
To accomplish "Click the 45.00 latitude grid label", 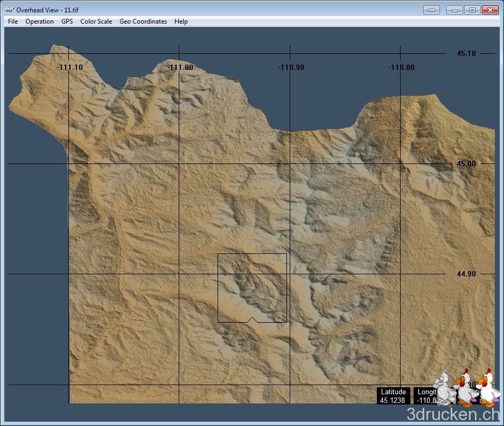I will (466, 164).
